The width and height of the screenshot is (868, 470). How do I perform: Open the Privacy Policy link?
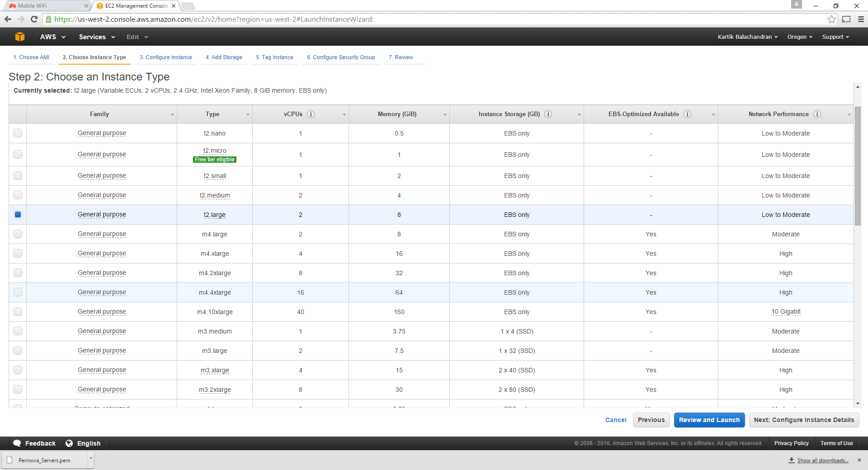[791, 443]
